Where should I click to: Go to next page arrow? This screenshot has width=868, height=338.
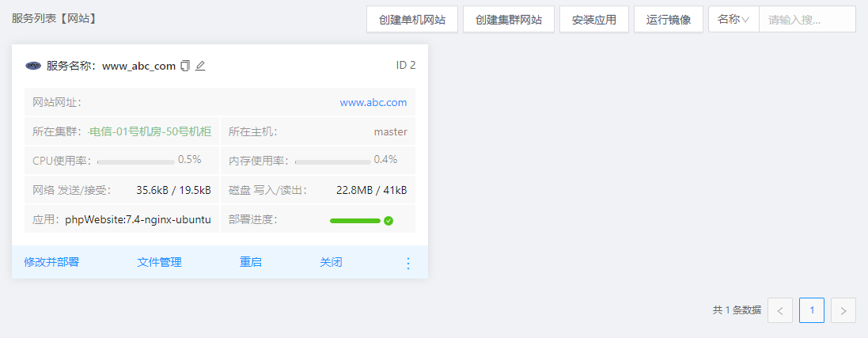click(x=843, y=311)
